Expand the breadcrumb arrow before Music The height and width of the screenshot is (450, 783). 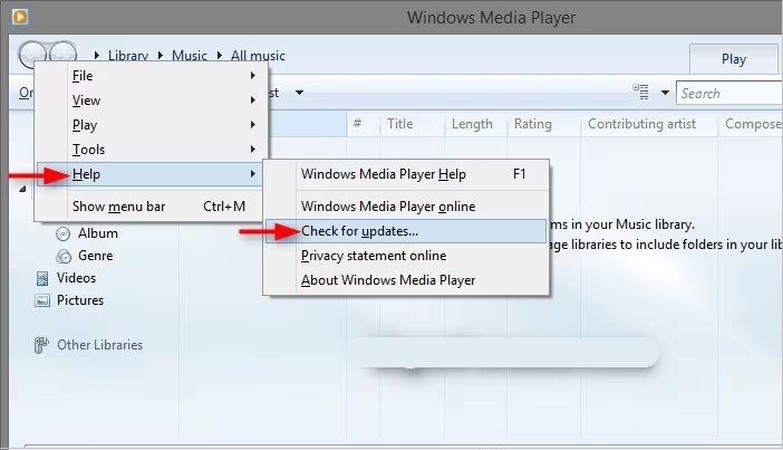pos(160,55)
